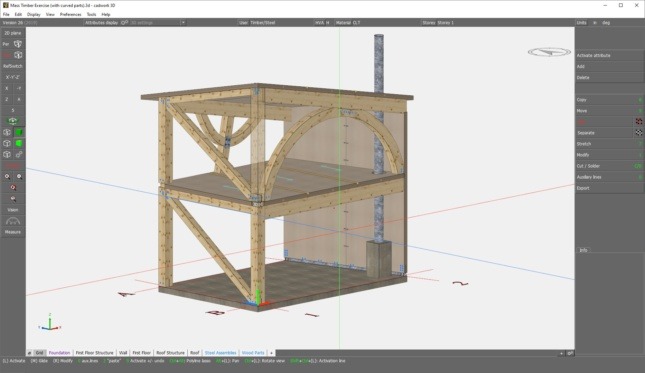Click the Vision button
This screenshot has width=645, height=373.
pos(13,210)
